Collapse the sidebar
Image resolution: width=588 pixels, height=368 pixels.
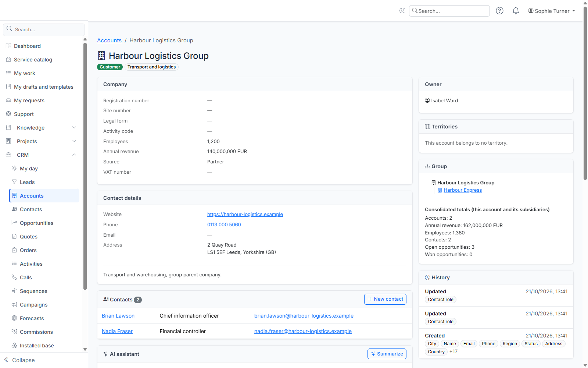pyautogui.click(x=19, y=360)
